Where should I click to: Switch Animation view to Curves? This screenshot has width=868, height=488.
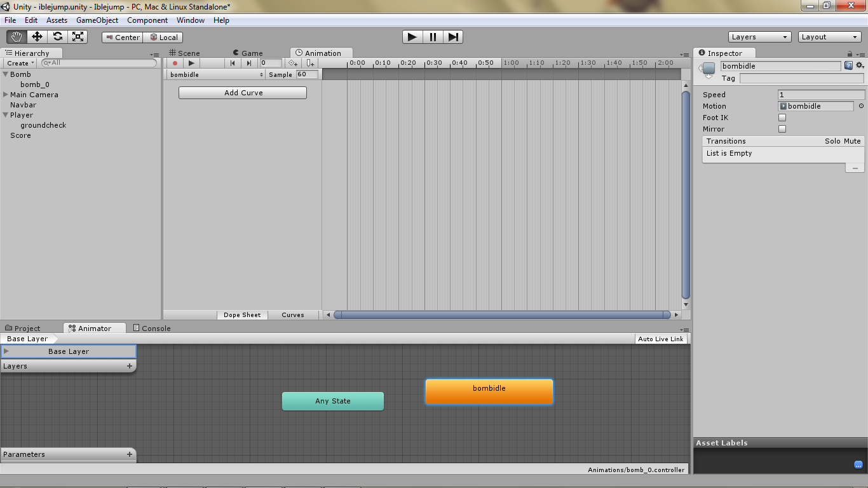point(293,315)
